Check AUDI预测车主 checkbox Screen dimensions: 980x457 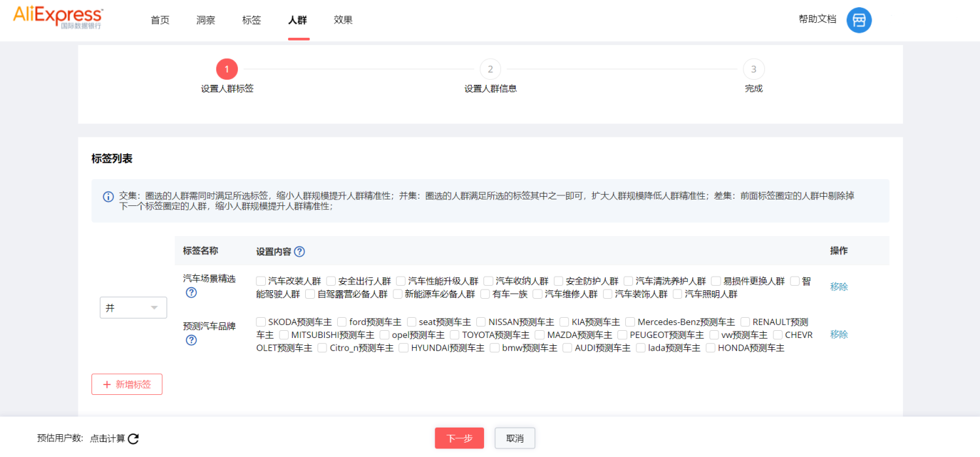coord(568,348)
